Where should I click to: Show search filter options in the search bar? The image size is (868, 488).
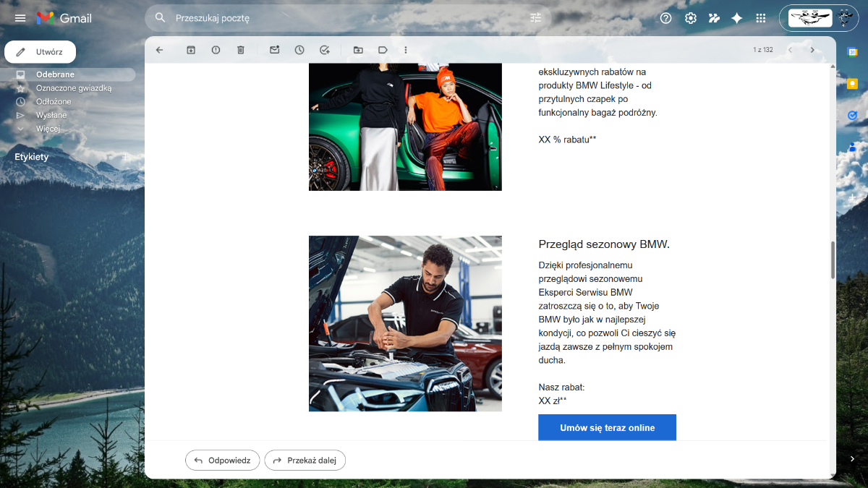tap(535, 18)
